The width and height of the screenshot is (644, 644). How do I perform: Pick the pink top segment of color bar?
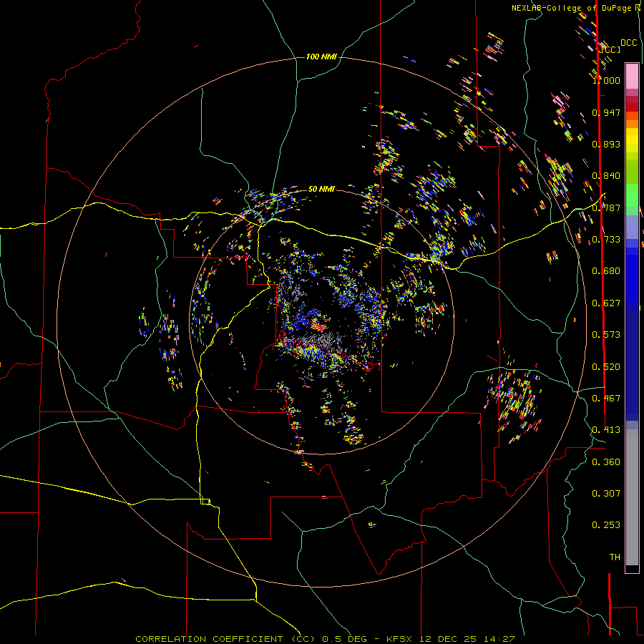coord(632,76)
